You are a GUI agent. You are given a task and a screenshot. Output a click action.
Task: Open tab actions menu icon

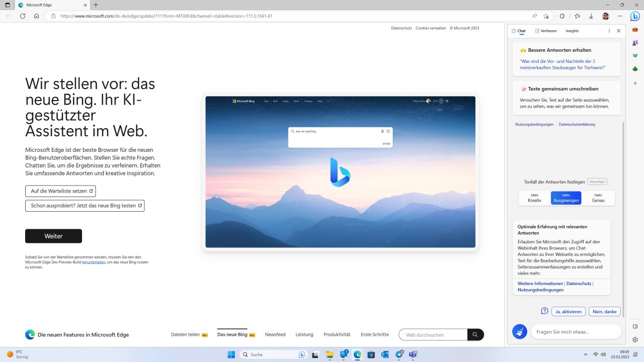click(x=7, y=5)
